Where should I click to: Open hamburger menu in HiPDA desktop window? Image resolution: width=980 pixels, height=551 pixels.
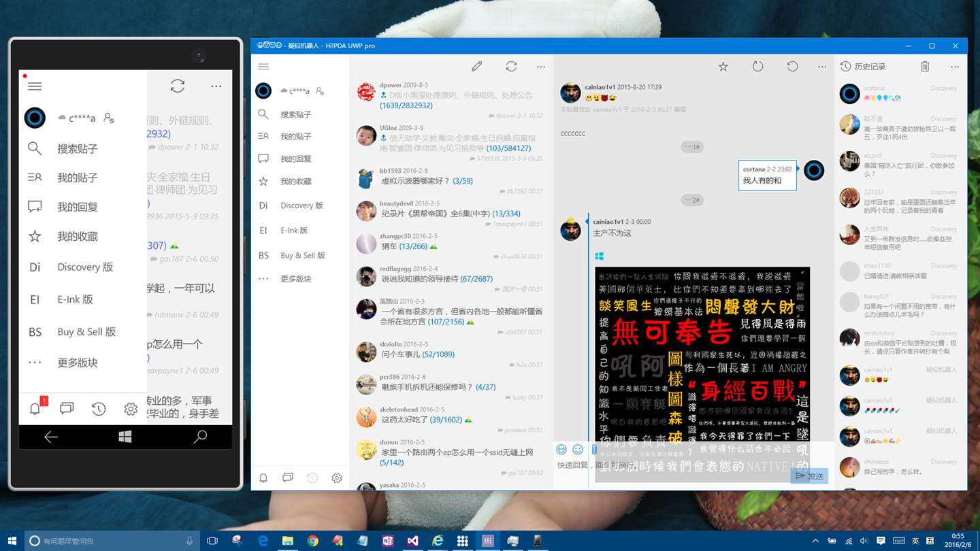tap(263, 67)
